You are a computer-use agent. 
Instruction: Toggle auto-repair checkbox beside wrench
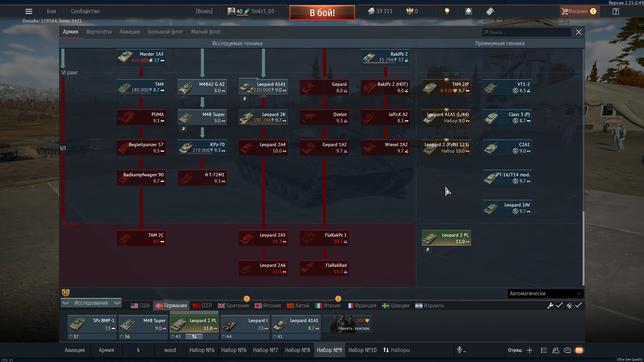pyautogui.click(x=559, y=306)
